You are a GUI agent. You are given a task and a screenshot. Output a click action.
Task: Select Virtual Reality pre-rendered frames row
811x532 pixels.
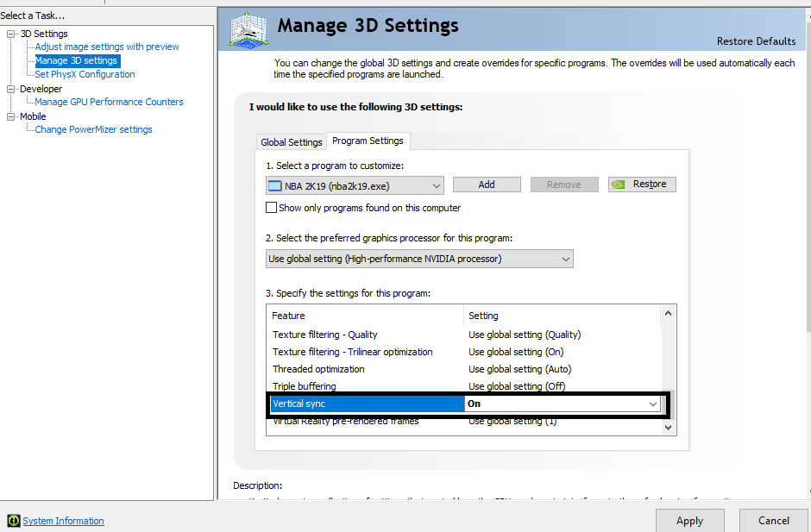(465, 422)
